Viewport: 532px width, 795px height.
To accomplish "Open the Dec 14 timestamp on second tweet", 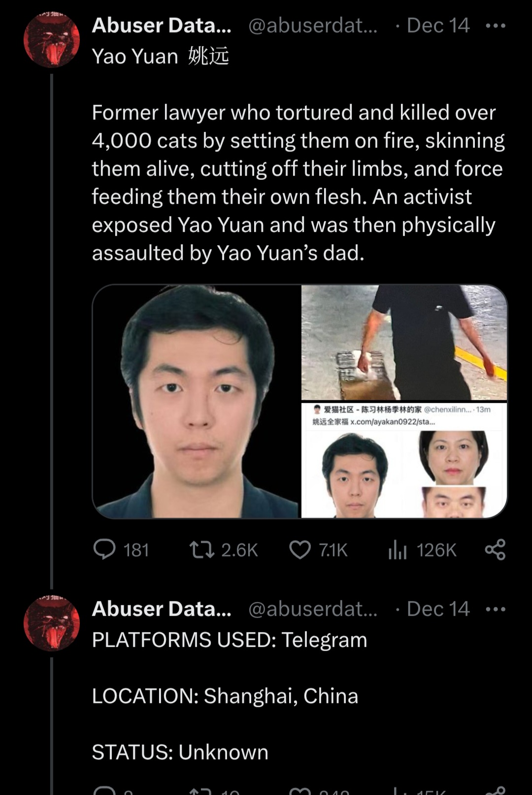I will 438,609.
